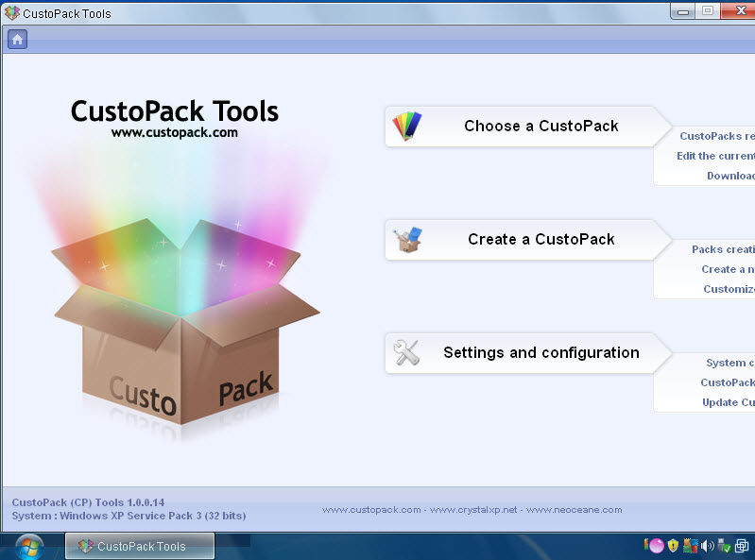The height and width of the screenshot is (560, 755).
Task: Click the Home icon in the toolbar
Action: [x=17, y=40]
